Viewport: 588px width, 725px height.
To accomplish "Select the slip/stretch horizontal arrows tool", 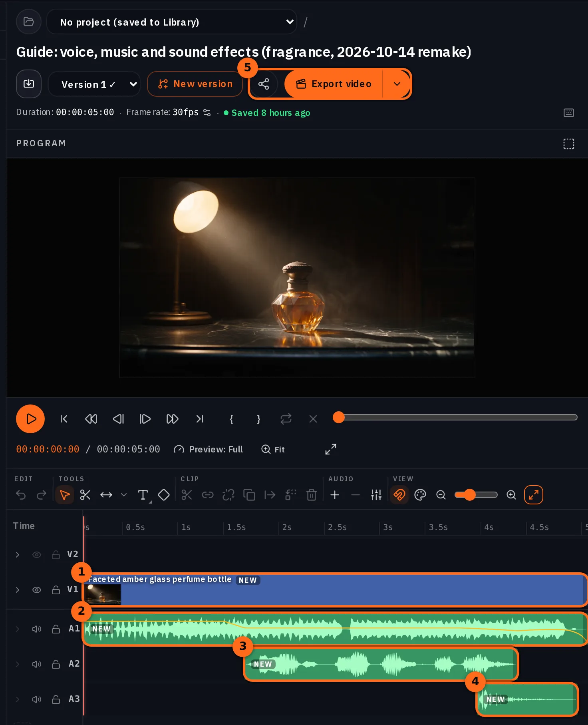I will click(x=106, y=495).
